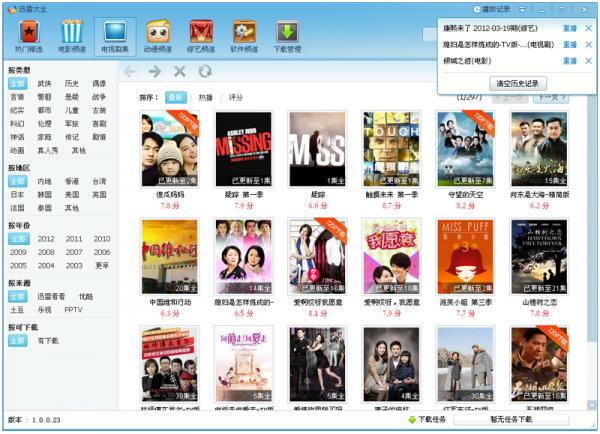The width and height of the screenshot is (600, 434).
Task: Open the 山楂树之恋 poster
Action: pos(539,257)
